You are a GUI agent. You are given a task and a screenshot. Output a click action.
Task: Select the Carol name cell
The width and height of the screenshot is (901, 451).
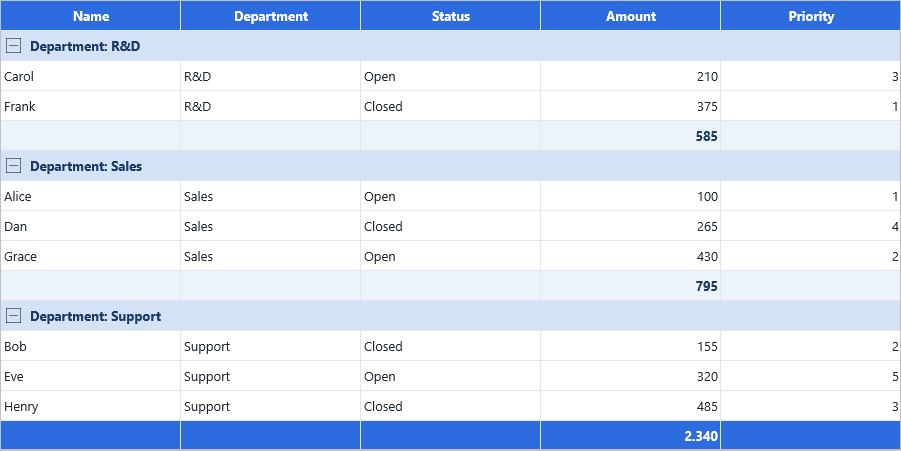(91, 76)
